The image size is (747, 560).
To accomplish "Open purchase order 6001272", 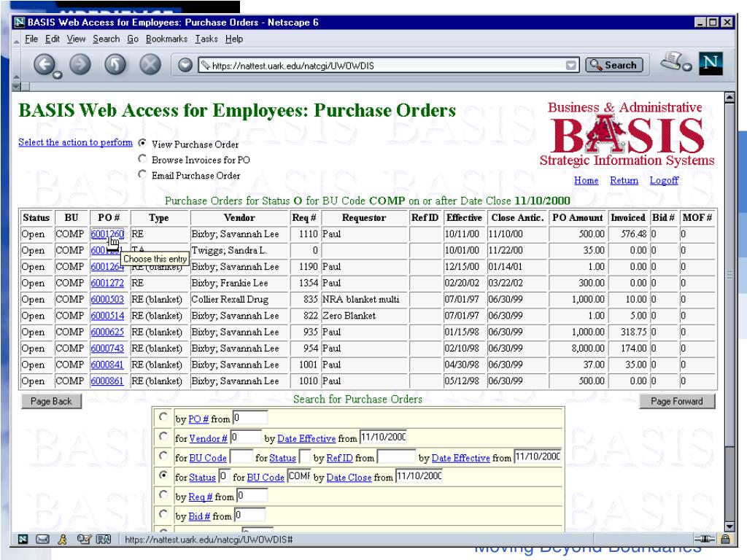I will click(107, 283).
